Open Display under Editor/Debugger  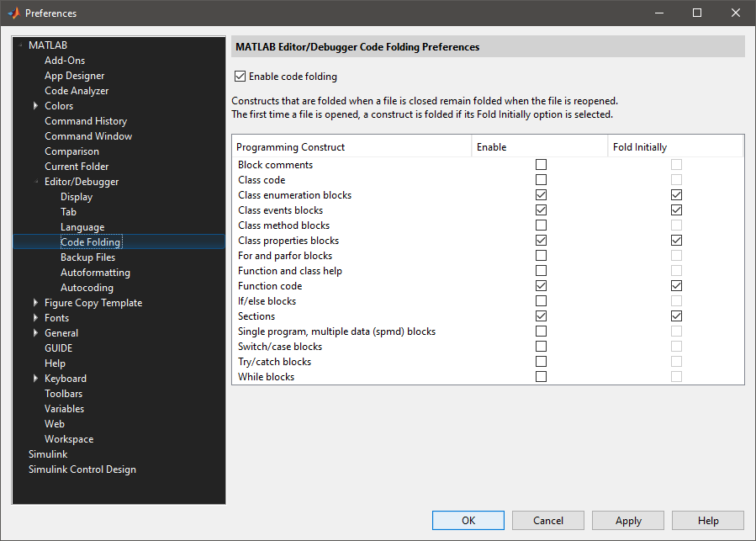coord(77,197)
